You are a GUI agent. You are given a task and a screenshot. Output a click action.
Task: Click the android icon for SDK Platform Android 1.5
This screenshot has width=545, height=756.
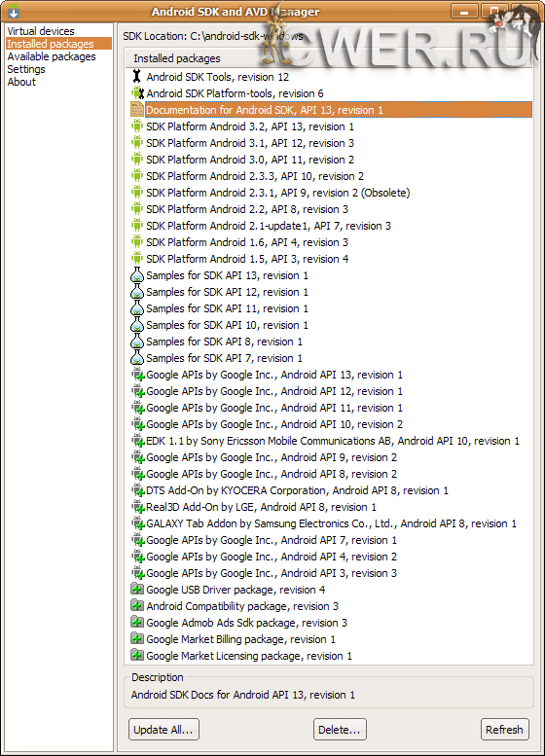click(137, 259)
